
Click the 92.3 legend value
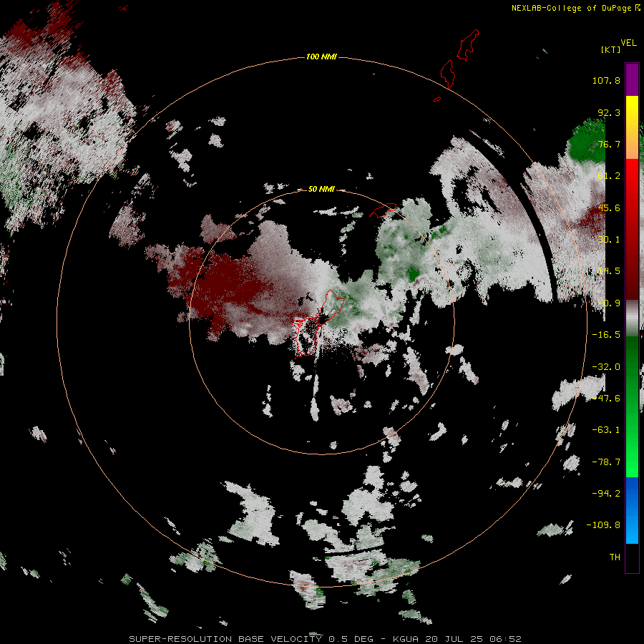(609, 112)
